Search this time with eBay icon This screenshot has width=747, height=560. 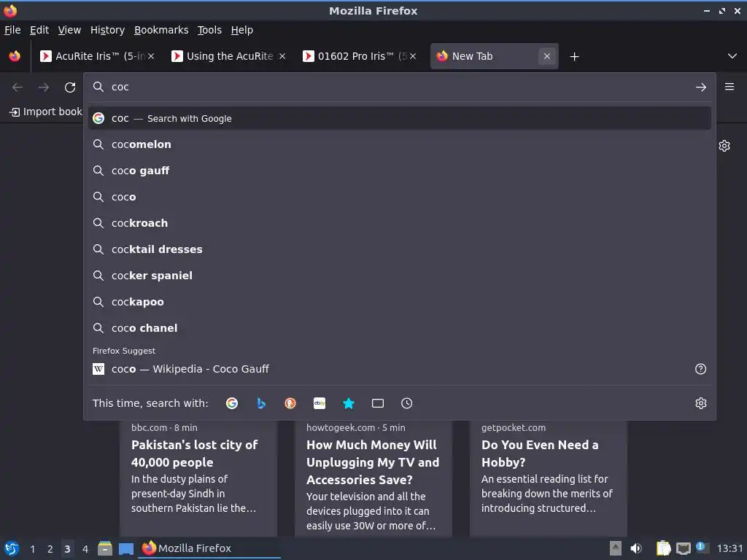pos(320,403)
